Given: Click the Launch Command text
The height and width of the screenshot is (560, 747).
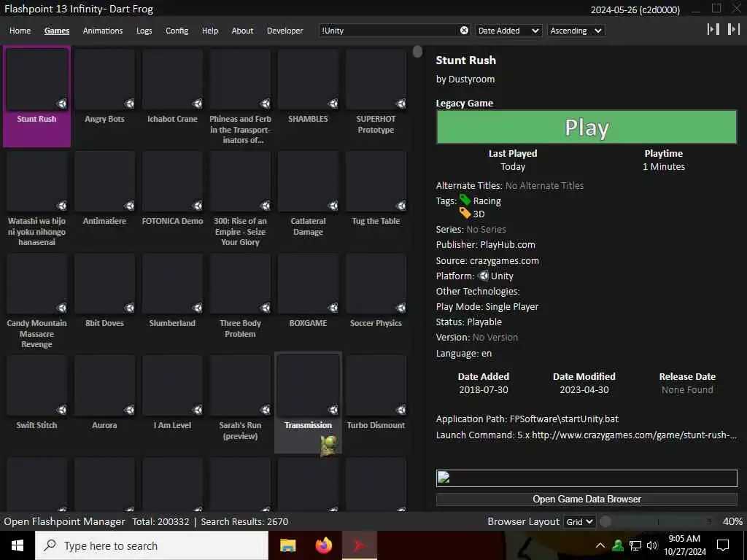Looking at the screenshot, I should (x=586, y=435).
